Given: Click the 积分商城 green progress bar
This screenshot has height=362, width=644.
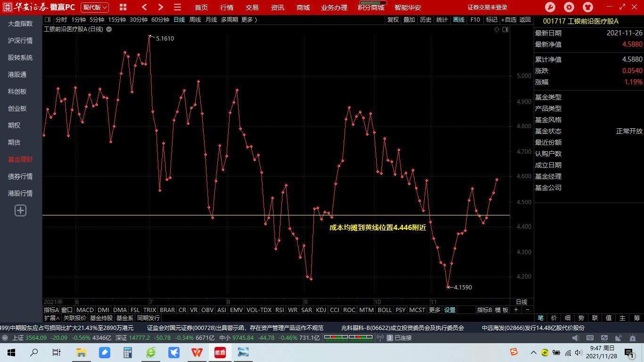Looking at the screenshot, I should point(373,3).
